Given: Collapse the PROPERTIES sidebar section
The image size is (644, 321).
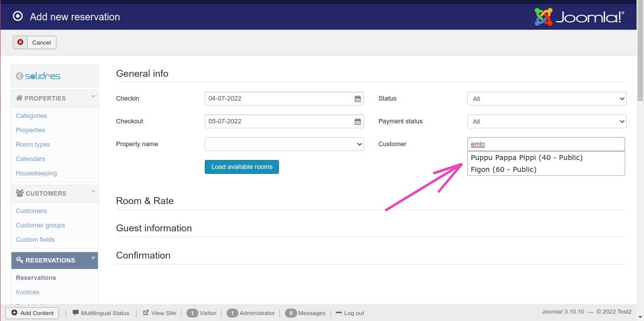Looking at the screenshot, I should [x=93, y=97].
